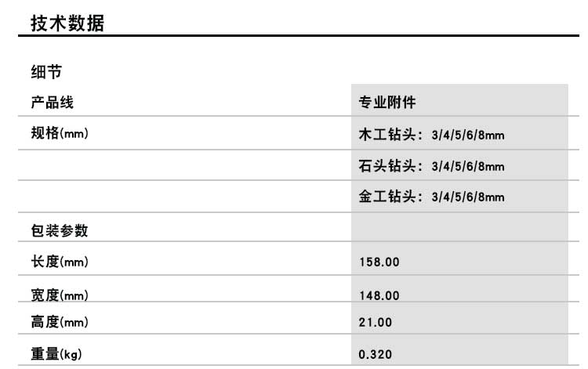588x369 pixels.
Task: Select the 细节 section title
Action: tap(45, 73)
